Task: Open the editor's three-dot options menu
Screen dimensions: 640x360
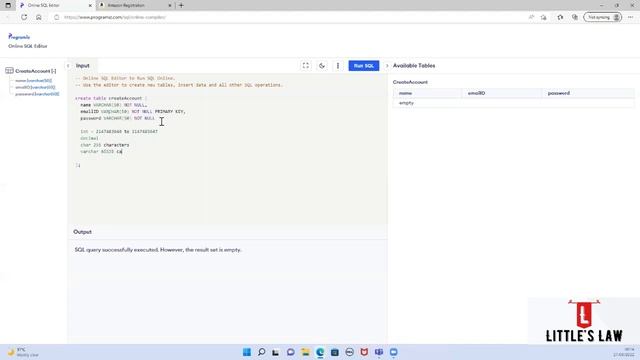Action: coord(338,66)
